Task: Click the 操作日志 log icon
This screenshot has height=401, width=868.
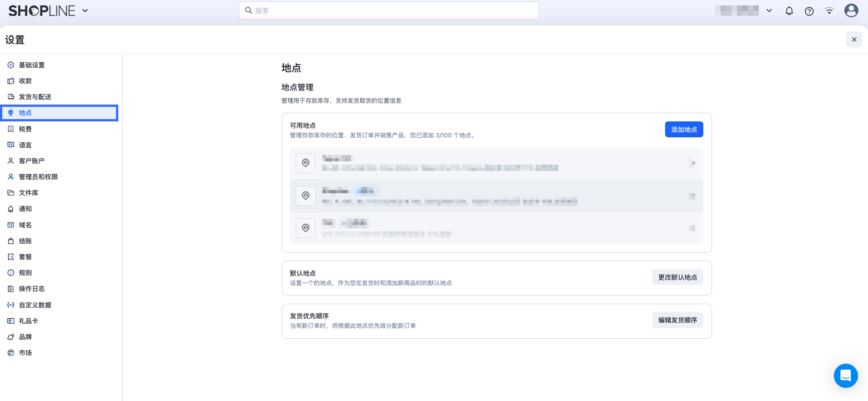Action: tap(11, 289)
